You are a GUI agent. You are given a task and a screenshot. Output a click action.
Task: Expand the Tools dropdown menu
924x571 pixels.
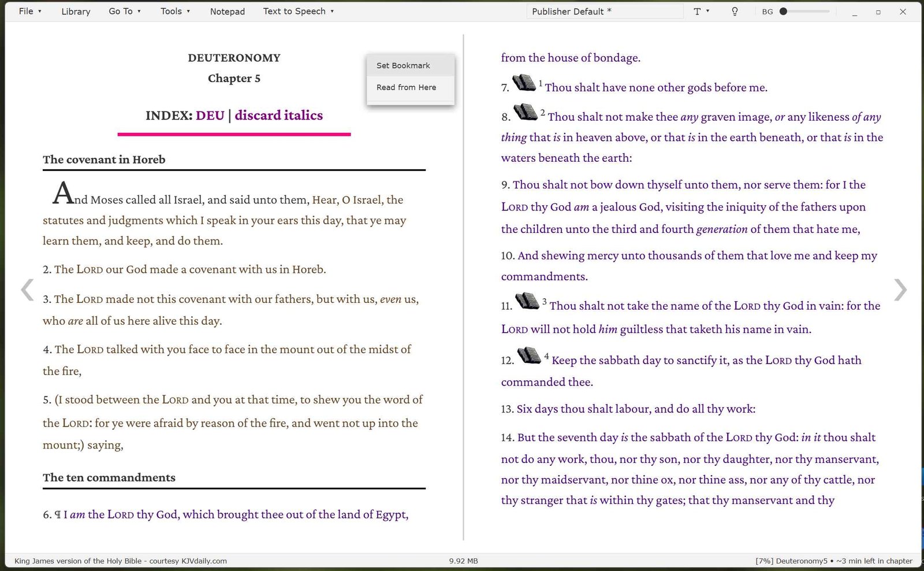175,11
